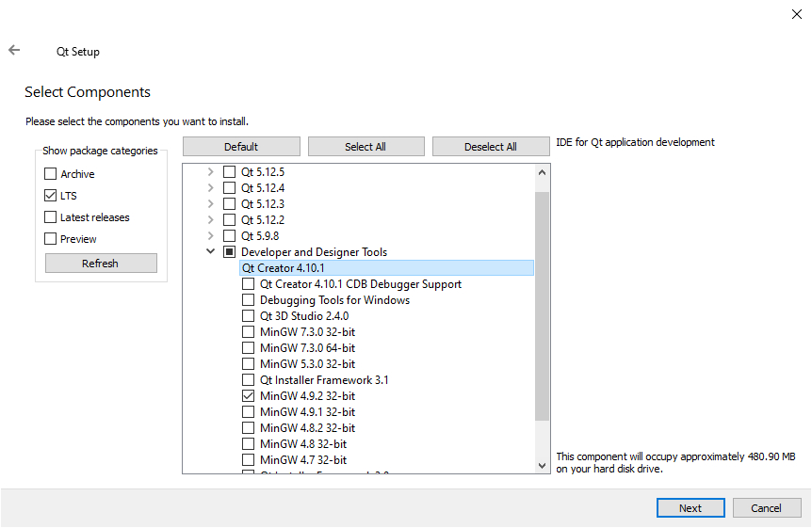Click scrollbar down arrow in component list

(x=542, y=465)
